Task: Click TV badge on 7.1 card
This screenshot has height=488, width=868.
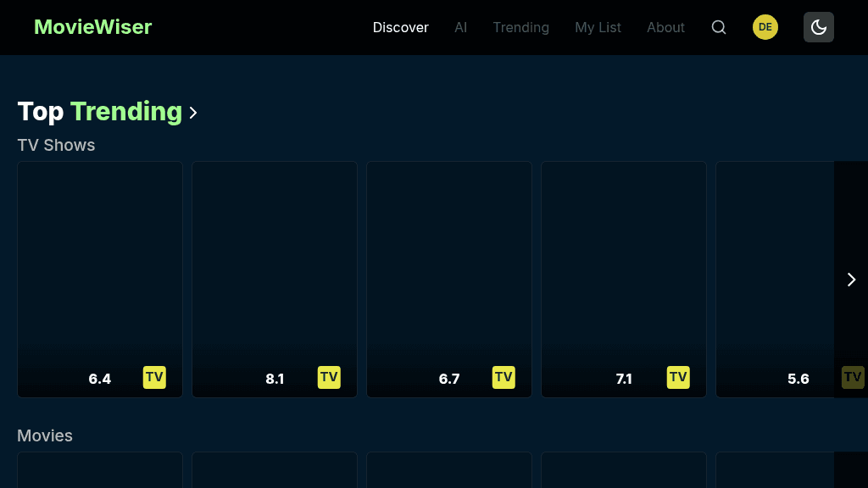Action: coord(678,377)
